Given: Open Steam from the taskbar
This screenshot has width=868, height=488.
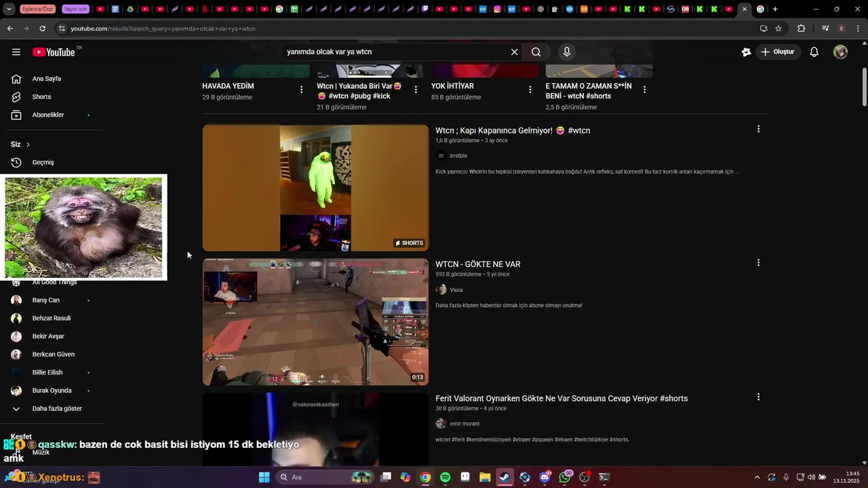Looking at the screenshot, I should tap(505, 477).
